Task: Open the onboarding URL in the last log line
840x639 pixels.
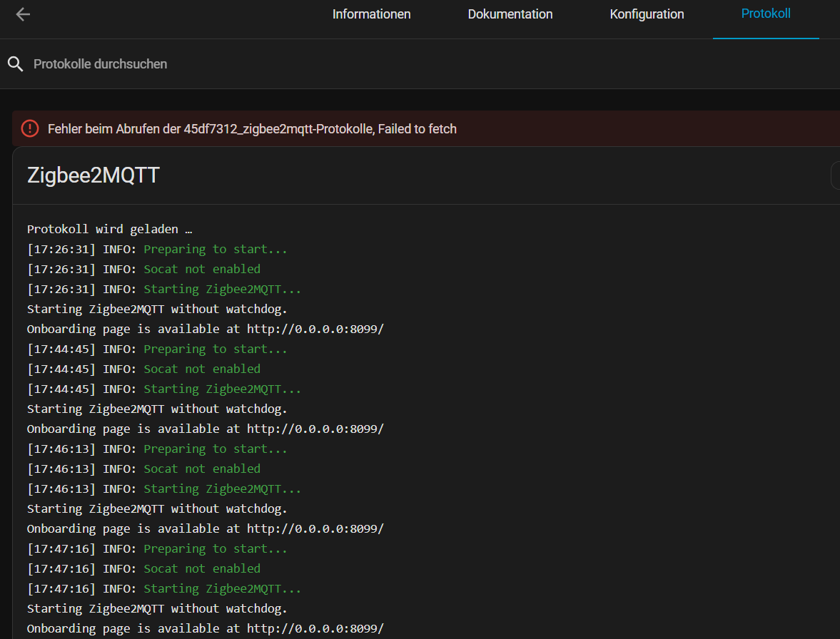Action: (315, 628)
